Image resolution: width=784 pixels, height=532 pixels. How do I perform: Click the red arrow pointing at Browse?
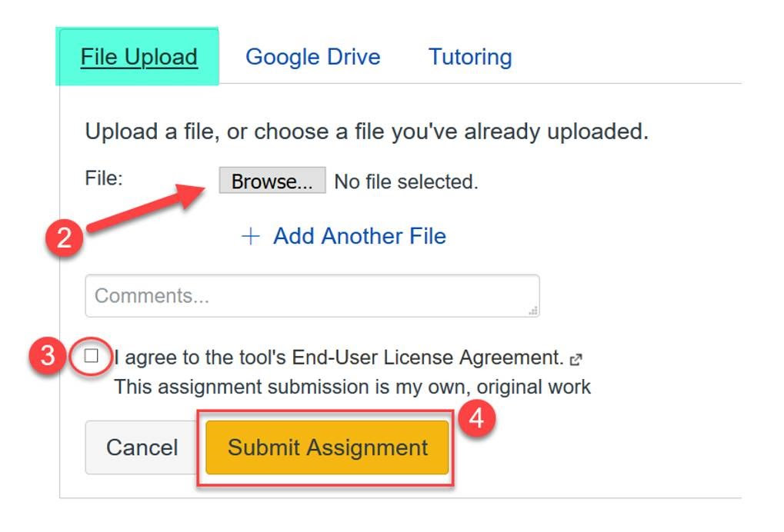click(x=146, y=208)
